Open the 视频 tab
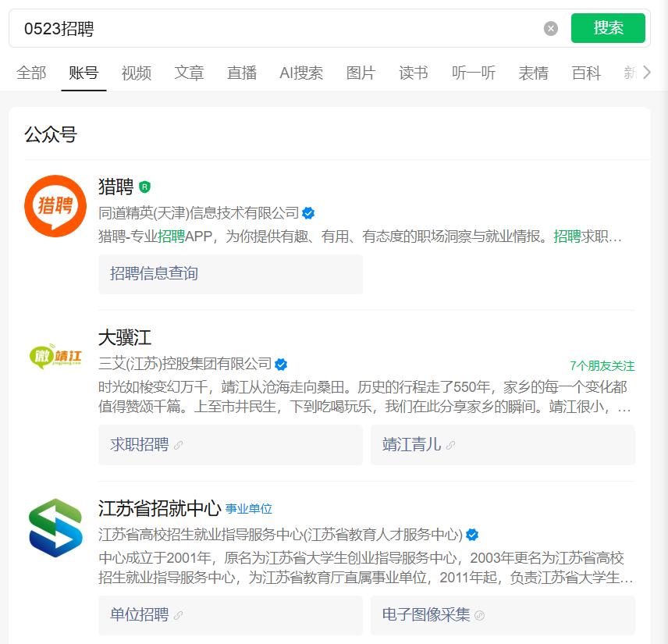The height and width of the screenshot is (644, 668). pos(137,73)
